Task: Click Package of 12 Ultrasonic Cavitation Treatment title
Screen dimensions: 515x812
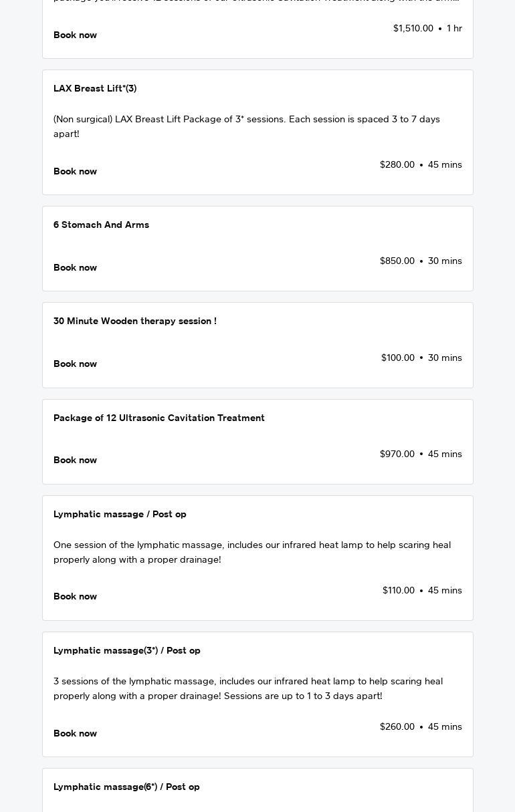Action: pos(159,418)
